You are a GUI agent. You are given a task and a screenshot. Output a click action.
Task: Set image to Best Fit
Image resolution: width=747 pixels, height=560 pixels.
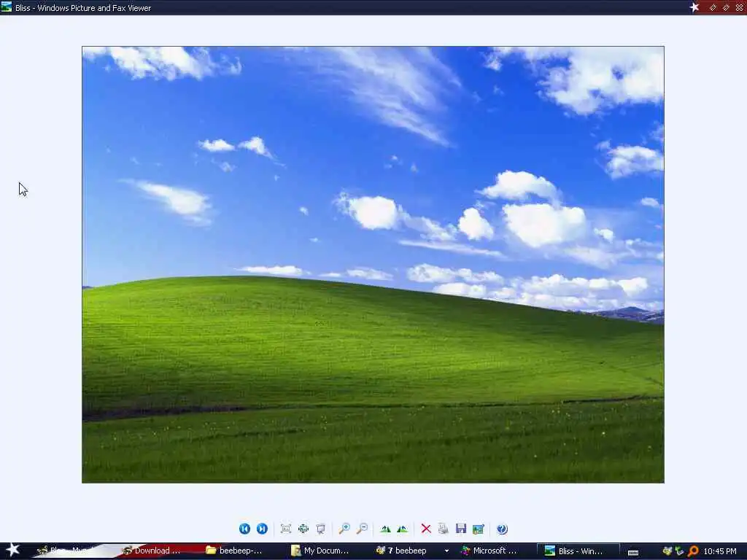286,529
